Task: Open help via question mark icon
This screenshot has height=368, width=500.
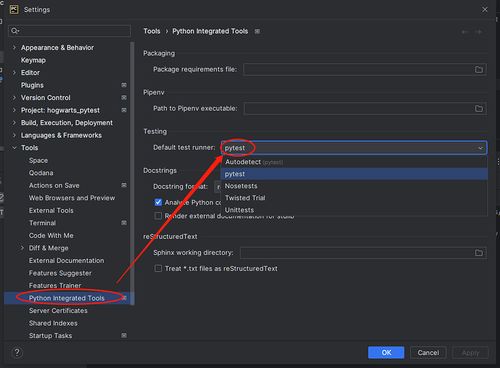Action: 17,352
